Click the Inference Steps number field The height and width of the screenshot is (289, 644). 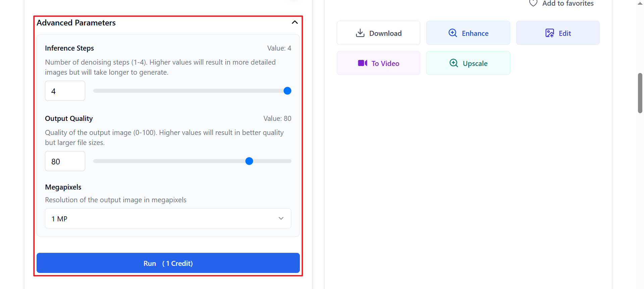click(65, 91)
